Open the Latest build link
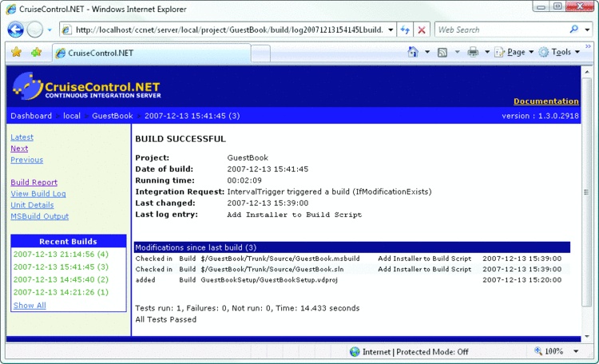Image resolution: width=599 pixels, height=364 pixels. tap(22, 137)
